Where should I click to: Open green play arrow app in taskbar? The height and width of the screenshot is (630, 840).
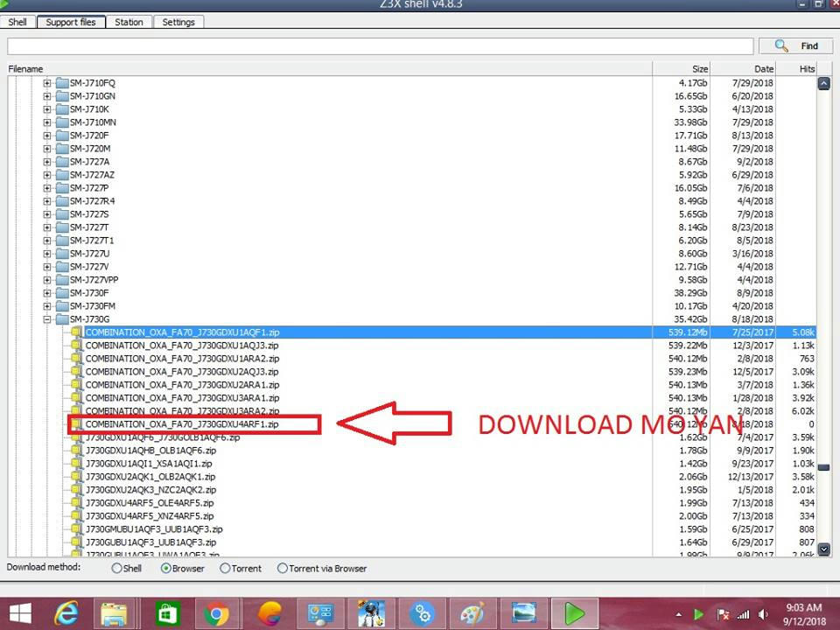pyautogui.click(x=574, y=613)
